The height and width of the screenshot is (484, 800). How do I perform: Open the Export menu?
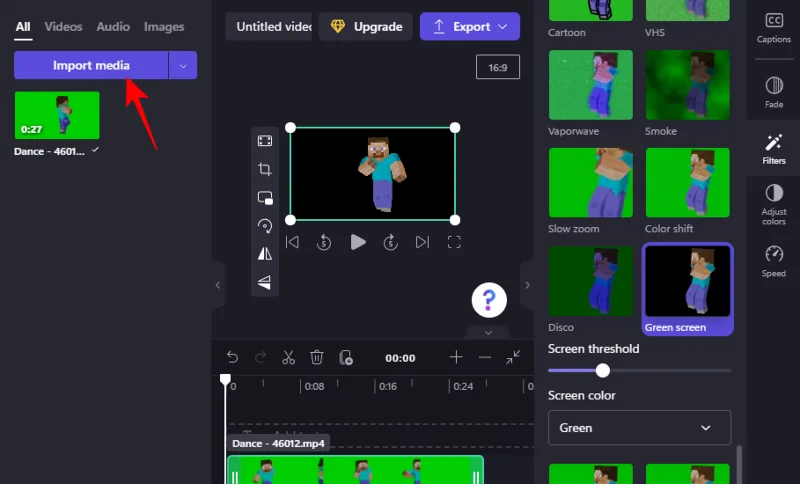point(470,27)
